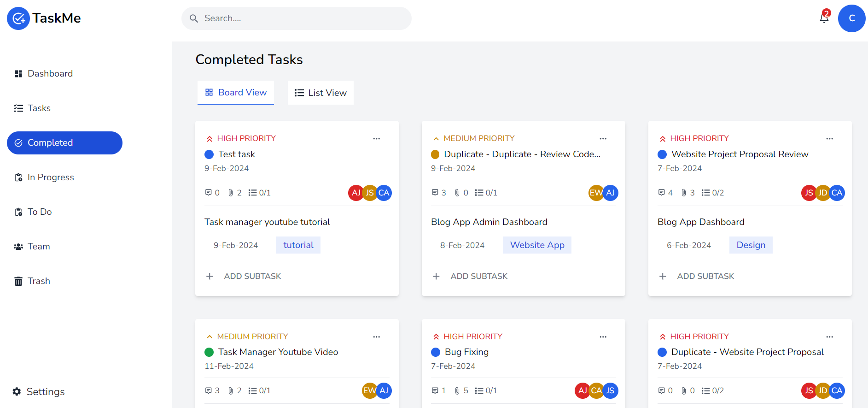Open Settings at sidebar bottom
The width and height of the screenshot is (868, 408).
[x=39, y=392]
